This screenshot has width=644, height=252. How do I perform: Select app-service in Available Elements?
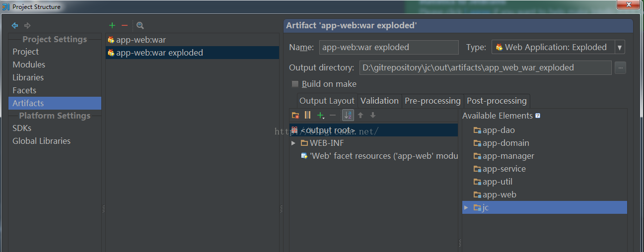point(504,169)
